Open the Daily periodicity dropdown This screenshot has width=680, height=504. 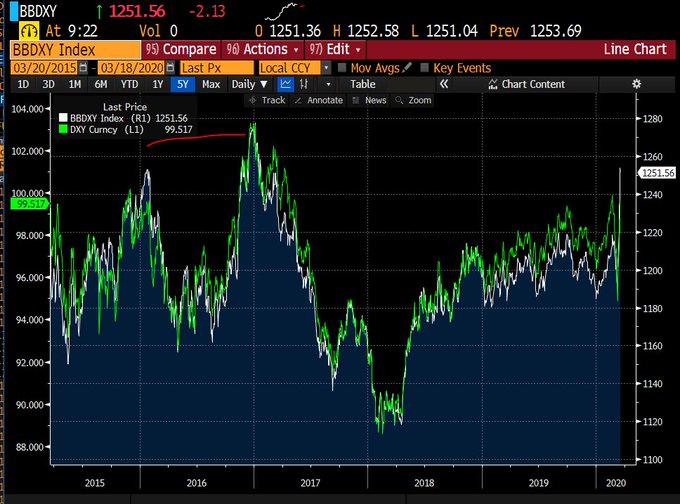[x=249, y=84]
